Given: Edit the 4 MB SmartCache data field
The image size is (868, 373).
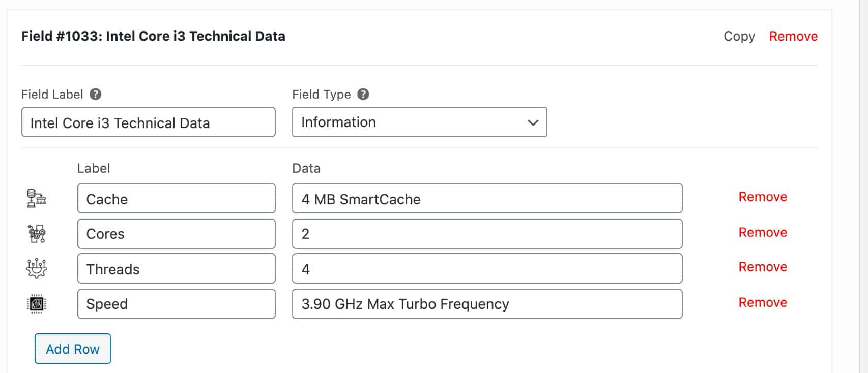Looking at the screenshot, I should [487, 198].
